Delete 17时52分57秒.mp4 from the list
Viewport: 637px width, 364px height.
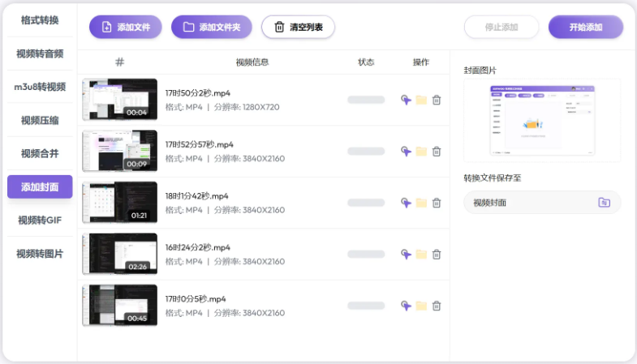click(437, 152)
